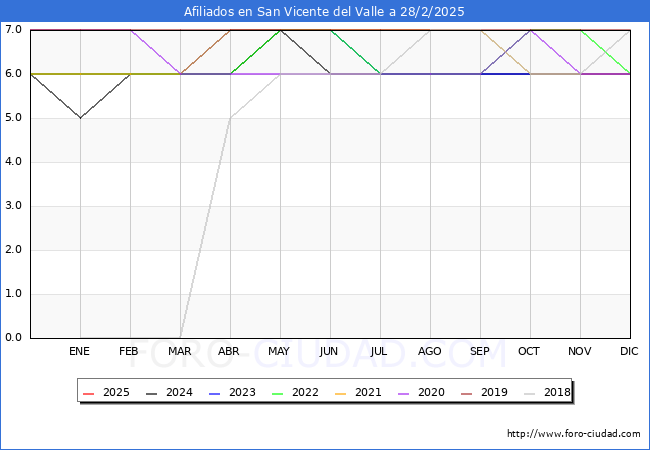Select the 2021 legend label
The height and width of the screenshot is (450, 650).
[x=368, y=392]
